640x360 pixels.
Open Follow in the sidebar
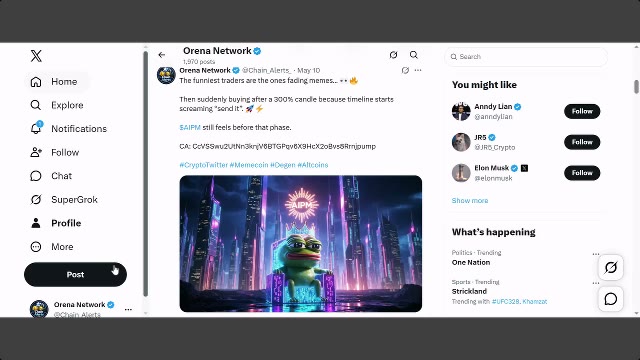pyautogui.click(x=56, y=153)
